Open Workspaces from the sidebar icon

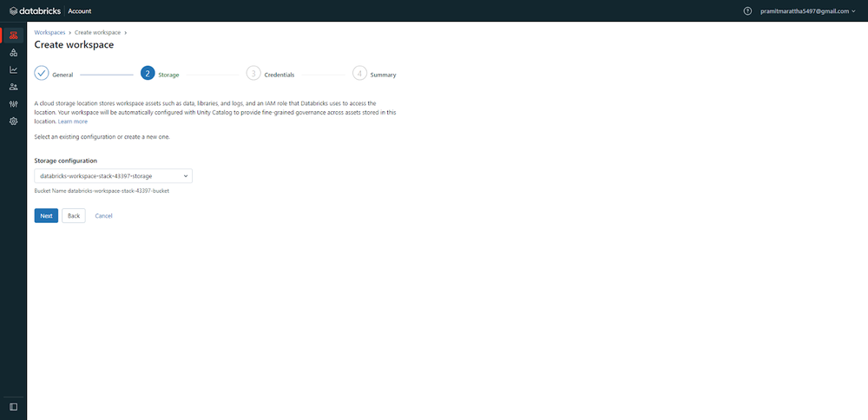click(13, 36)
